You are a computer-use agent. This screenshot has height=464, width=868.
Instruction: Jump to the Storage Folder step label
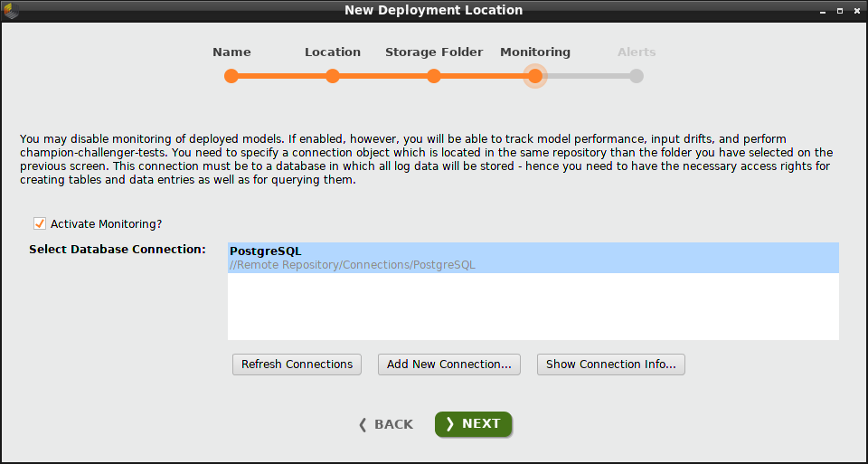coord(434,52)
